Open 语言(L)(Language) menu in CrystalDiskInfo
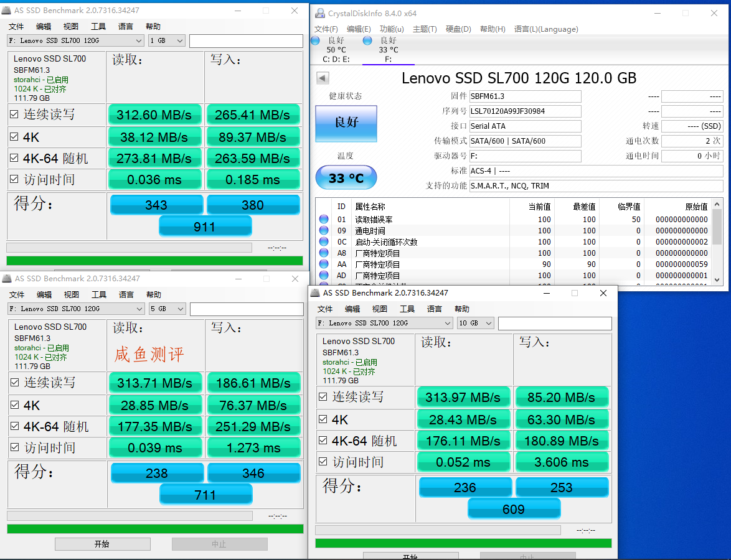Screen dimensions: 731x560 (546, 29)
